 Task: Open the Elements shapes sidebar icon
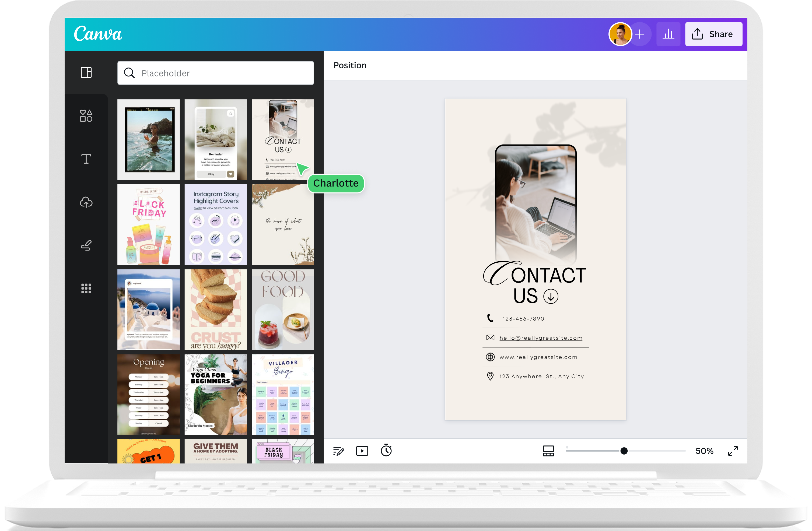(x=86, y=116)
